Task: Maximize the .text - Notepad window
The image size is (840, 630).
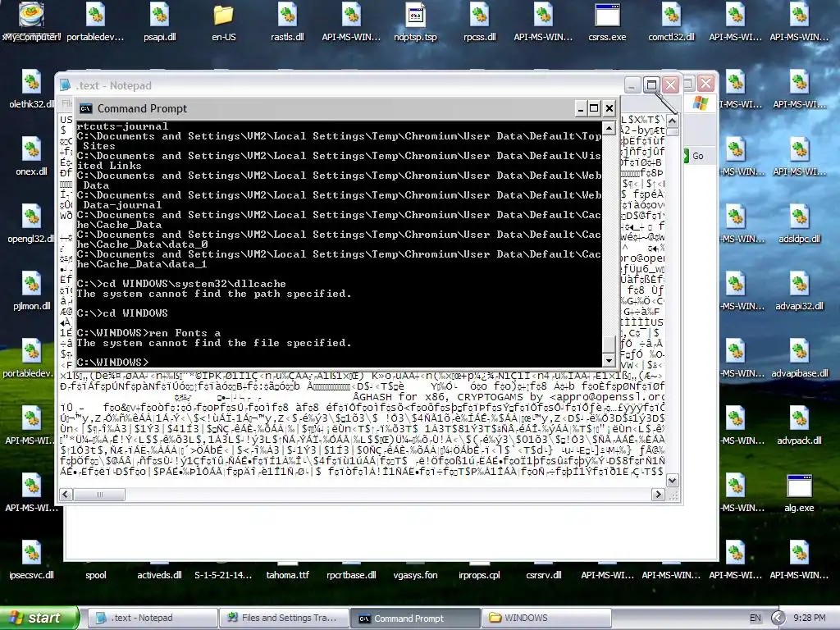Action: click(651, 84)
